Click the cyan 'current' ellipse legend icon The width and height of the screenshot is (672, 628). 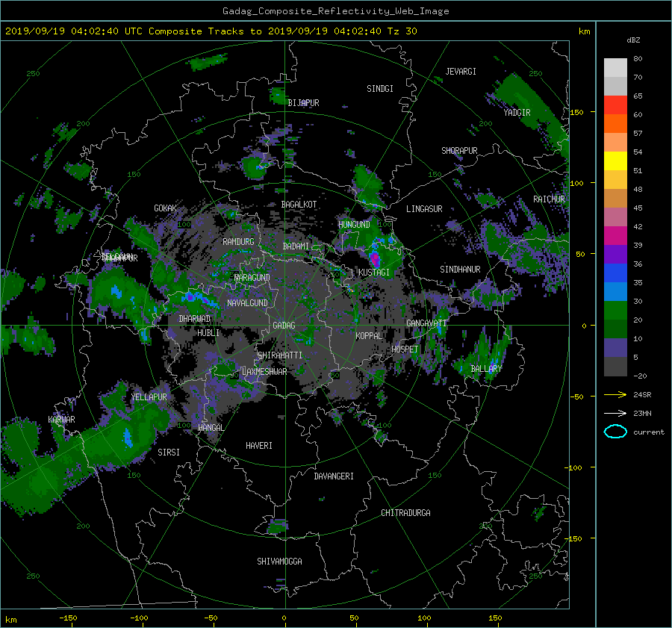(615, 432)
